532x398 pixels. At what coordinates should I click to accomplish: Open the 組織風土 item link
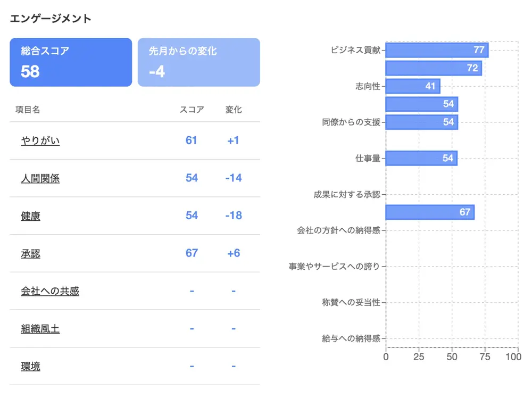(40, 329)
